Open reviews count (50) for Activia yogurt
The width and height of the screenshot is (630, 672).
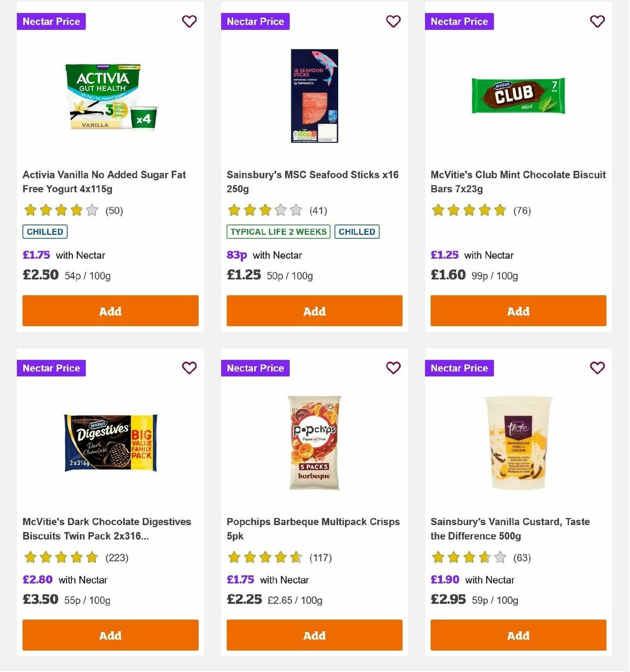click(x=114, y=211)
